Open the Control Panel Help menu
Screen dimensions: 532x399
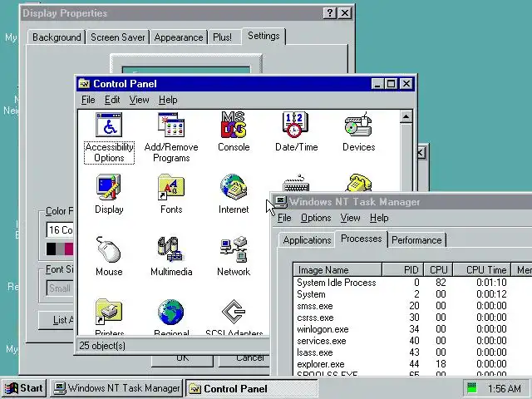point(168,100)
